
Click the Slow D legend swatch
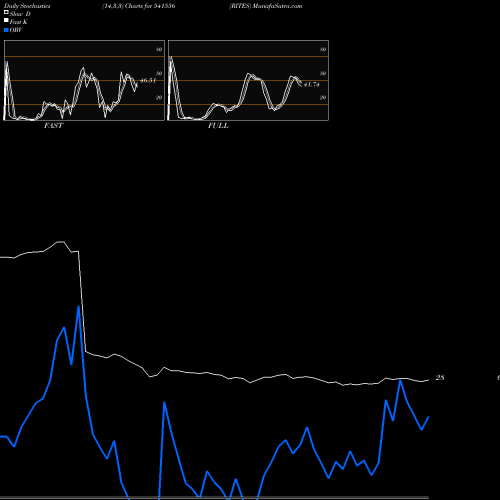[x=6, y=12]
